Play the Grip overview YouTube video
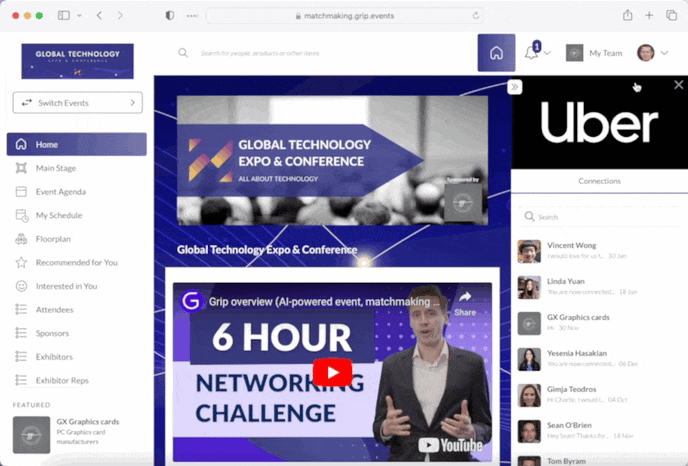This screenshot has width=688, height=466. pos(332,373)
